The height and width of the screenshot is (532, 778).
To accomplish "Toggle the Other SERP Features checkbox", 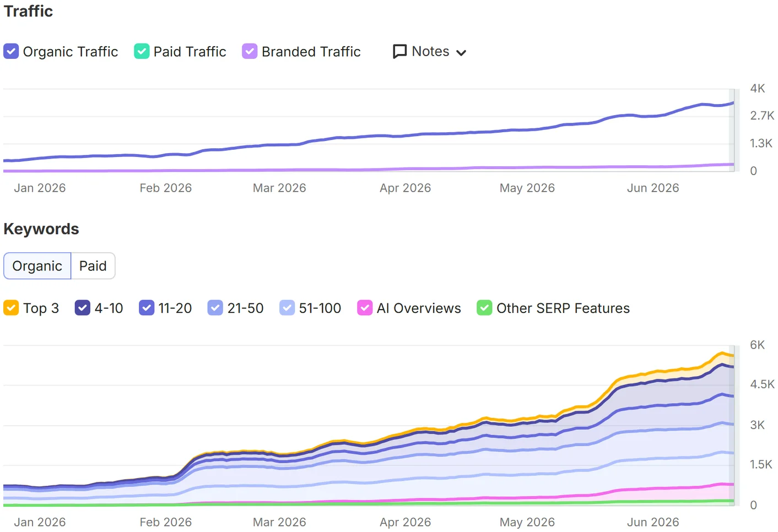I will point(484,308).
